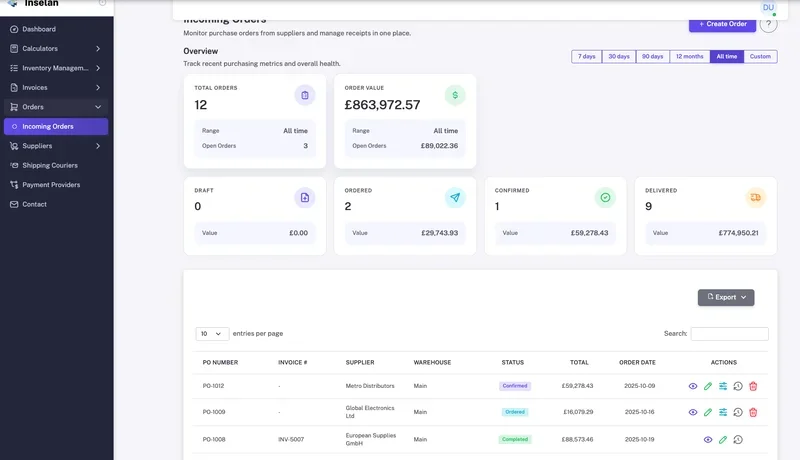Expand the Calculators submenu chevron
800x460 pixels.
click(x=98, y=48)
